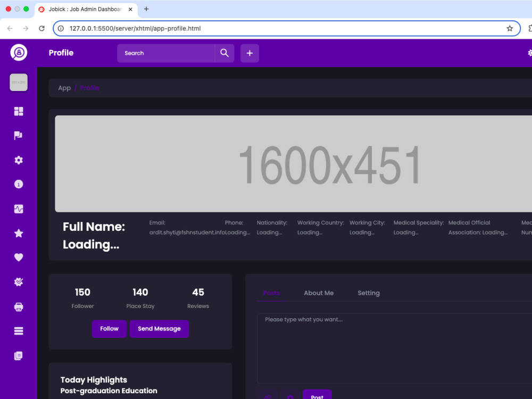
Task: Reload the page with browser refresh
Action: [x=41, y=29]
